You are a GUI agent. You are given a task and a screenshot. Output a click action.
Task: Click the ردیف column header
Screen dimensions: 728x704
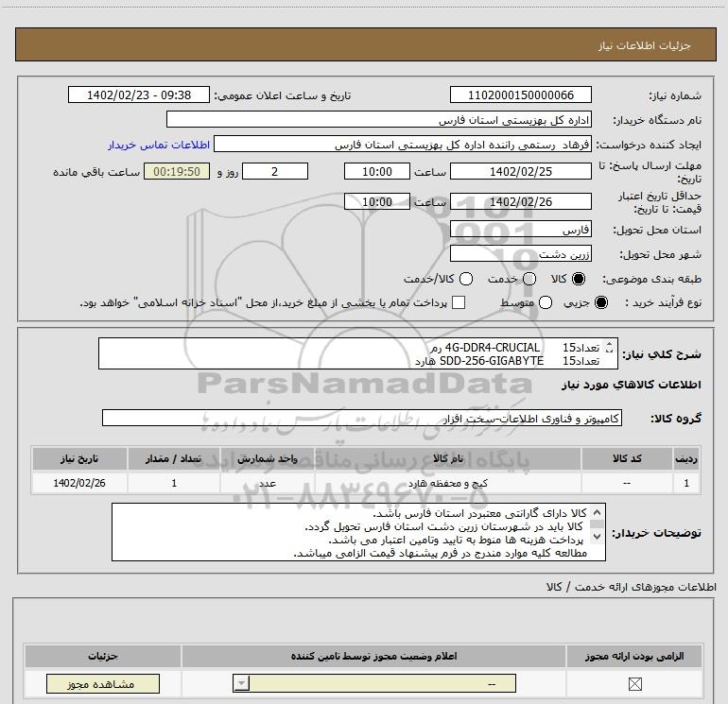coord(686,458)
